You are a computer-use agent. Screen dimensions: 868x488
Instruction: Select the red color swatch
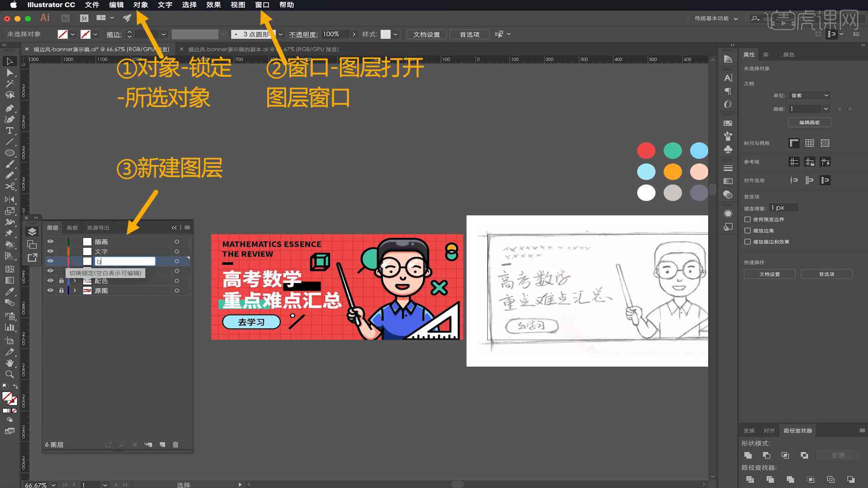pyautogui.click(x=646, y=150)
